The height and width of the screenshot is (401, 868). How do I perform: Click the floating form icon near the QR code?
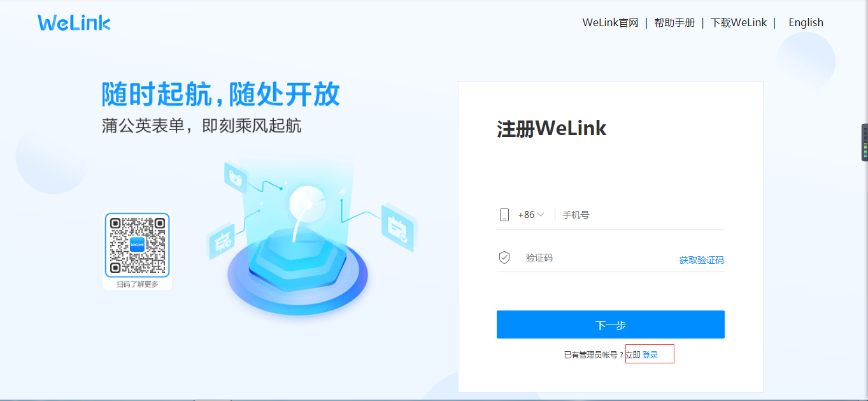tap(222, 241)
